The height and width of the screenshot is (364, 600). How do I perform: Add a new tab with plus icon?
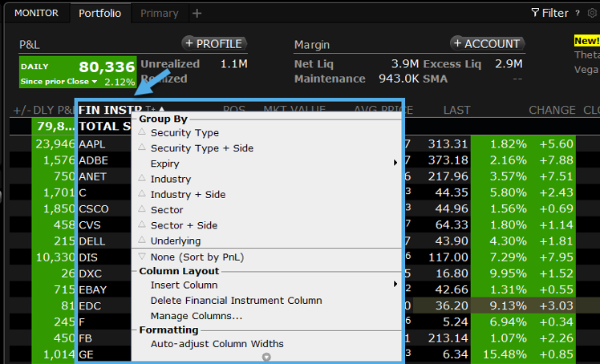(197, 13)
